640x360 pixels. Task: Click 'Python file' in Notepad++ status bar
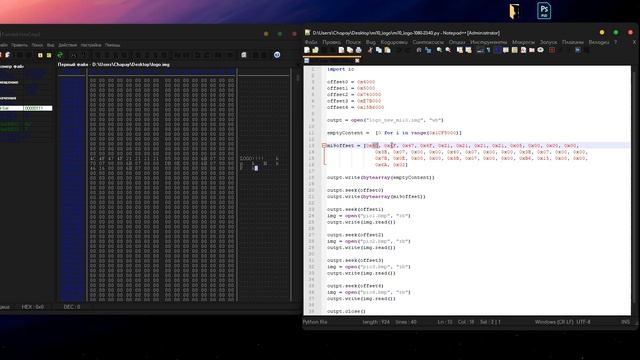315,322
